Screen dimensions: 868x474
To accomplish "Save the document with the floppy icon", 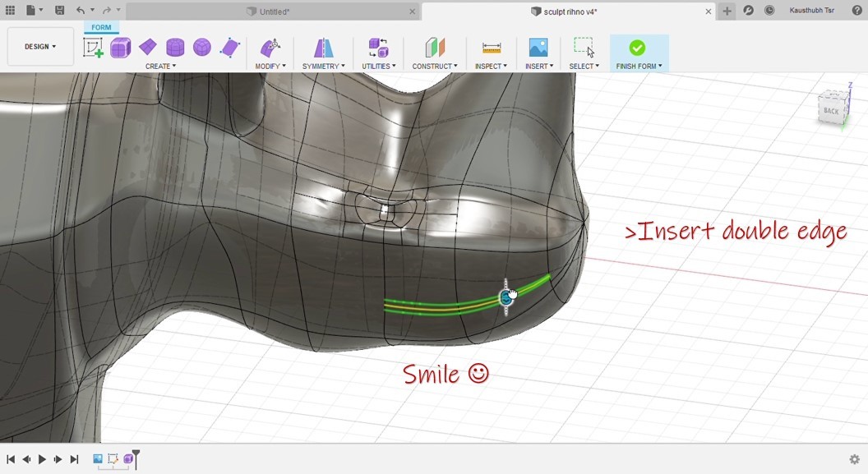I will click(60, 11).
